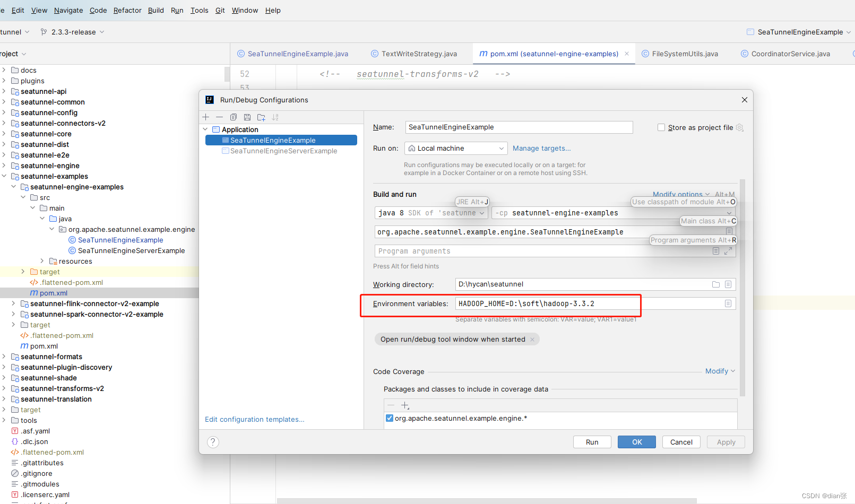
Task: Open the Refactor menu
Action: [127, 10]
